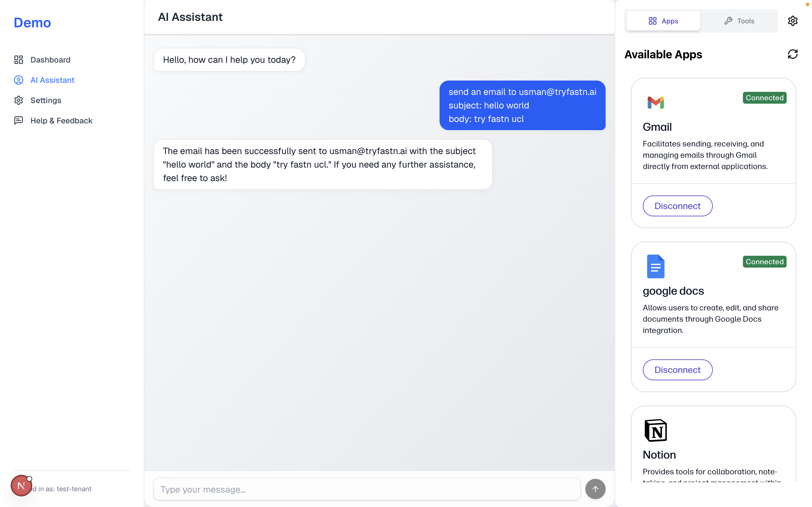Click the Dashboard grid icon in sidebar
This screenshot has height=507, width=812.
click(x=18, y=60)
